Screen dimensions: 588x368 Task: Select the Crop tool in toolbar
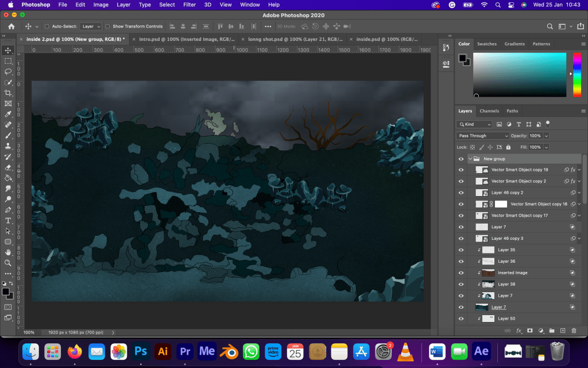click(x=9, y=93)
